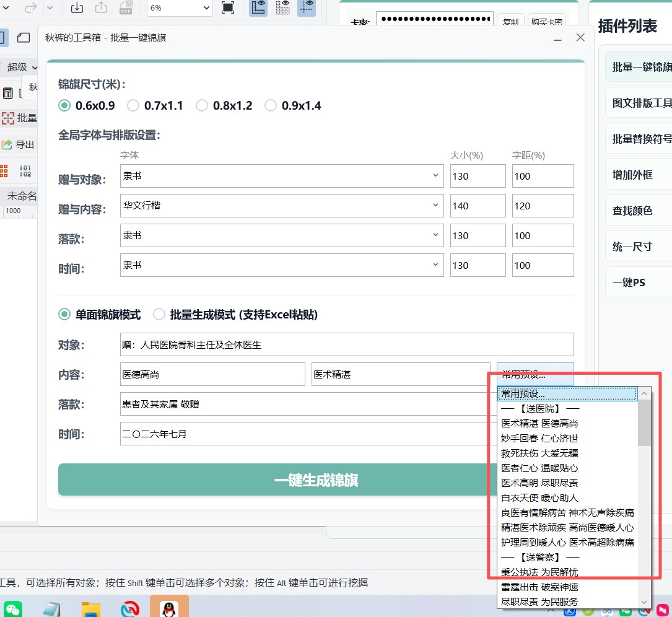Open File Explorer from the taskbar
Screen dimensions: 672x617
[91, 609]
